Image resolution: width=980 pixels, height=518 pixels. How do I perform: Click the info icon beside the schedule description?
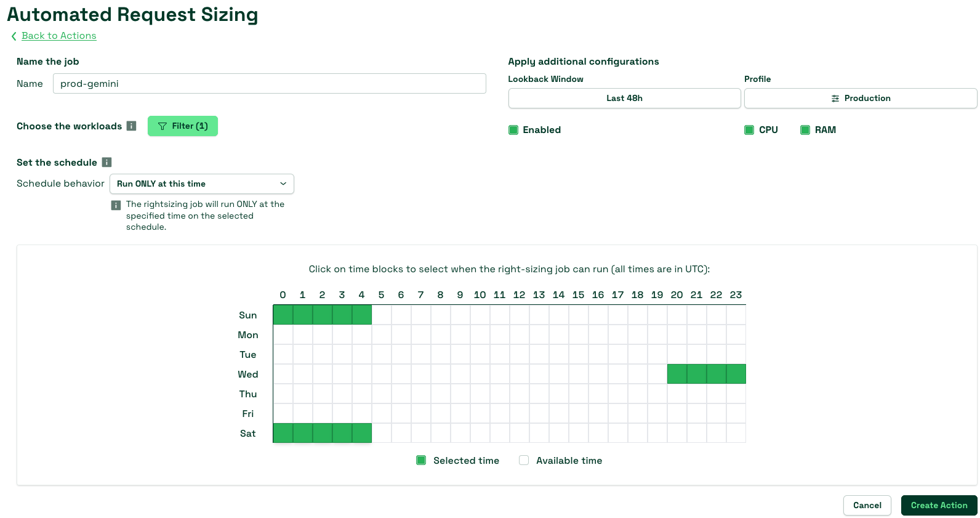[x=116, y=205]
